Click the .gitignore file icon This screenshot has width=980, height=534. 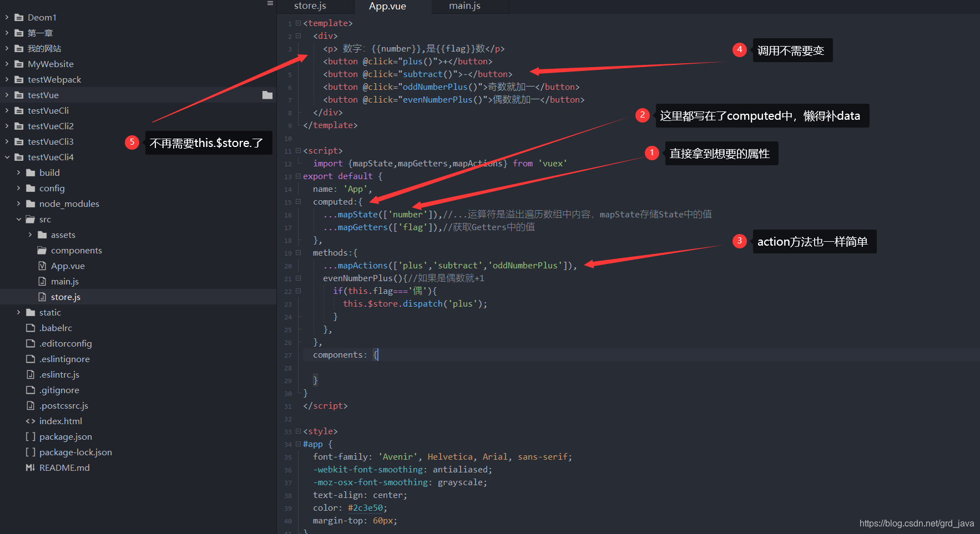tap(31, 390)
